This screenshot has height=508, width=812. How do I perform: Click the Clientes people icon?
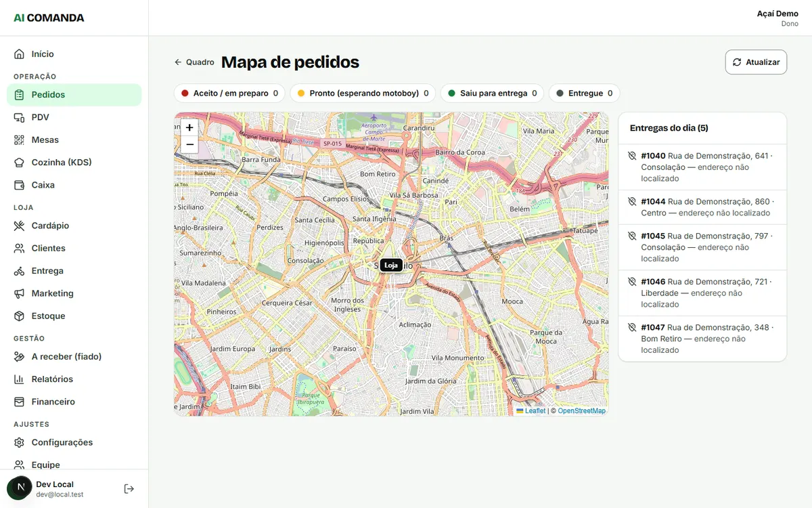pos(19,248)
